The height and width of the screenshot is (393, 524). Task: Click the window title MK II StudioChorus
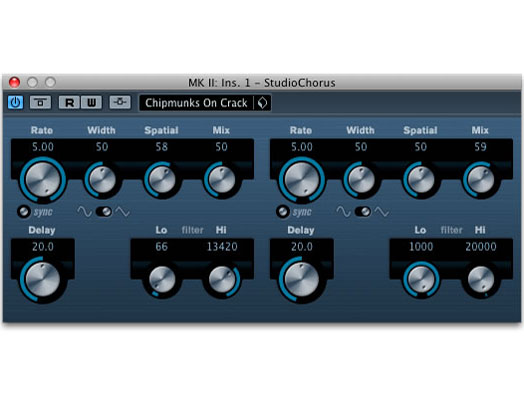[262, 83]
